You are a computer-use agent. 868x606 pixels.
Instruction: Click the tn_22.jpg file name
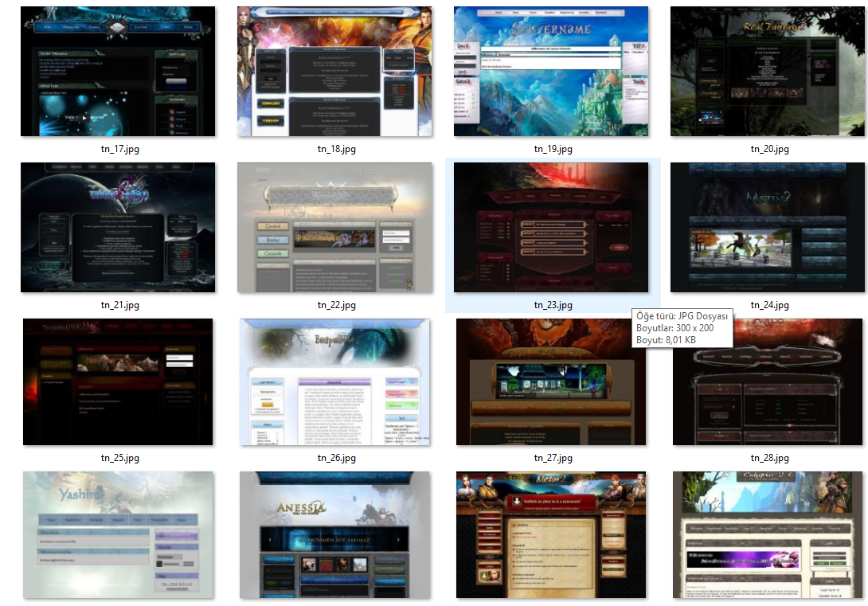coord(337,305)
